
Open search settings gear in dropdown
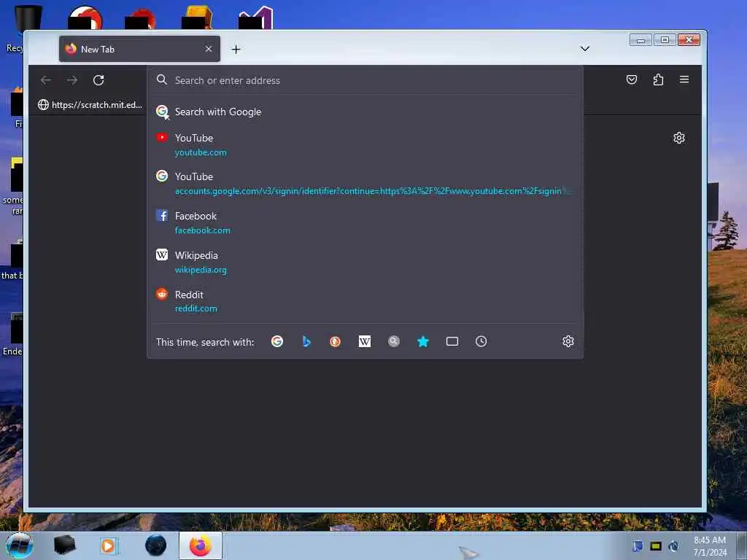coord(568,341)
